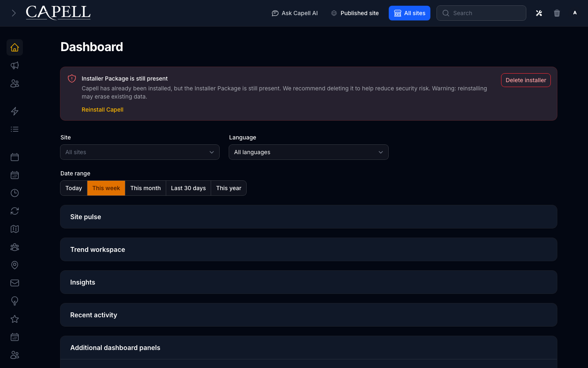Click the Delete installer button
Viewport: 588px width, 368px height.
click(x=526, y=80)
